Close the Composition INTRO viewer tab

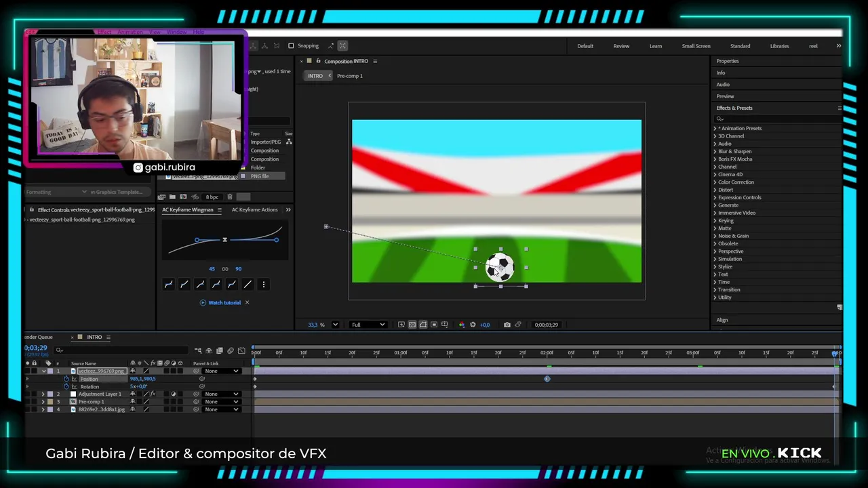(302, 61)
